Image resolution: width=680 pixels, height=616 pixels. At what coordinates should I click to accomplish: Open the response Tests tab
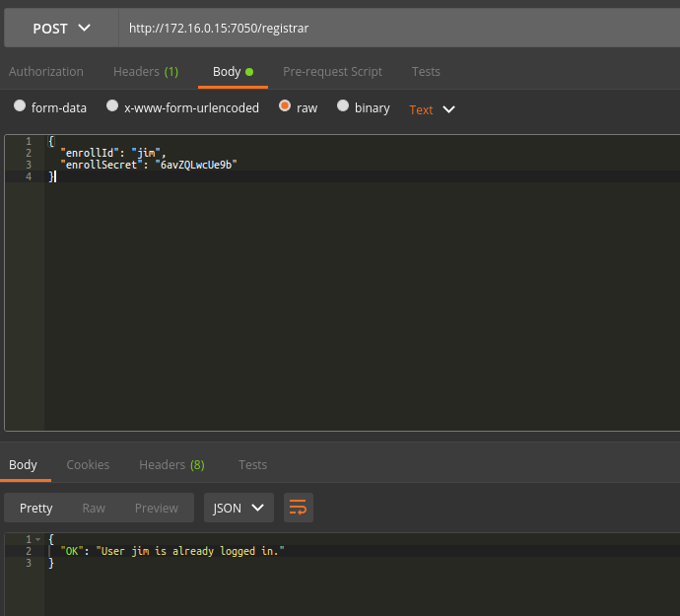pyautogui.click(x=253, y=465)
